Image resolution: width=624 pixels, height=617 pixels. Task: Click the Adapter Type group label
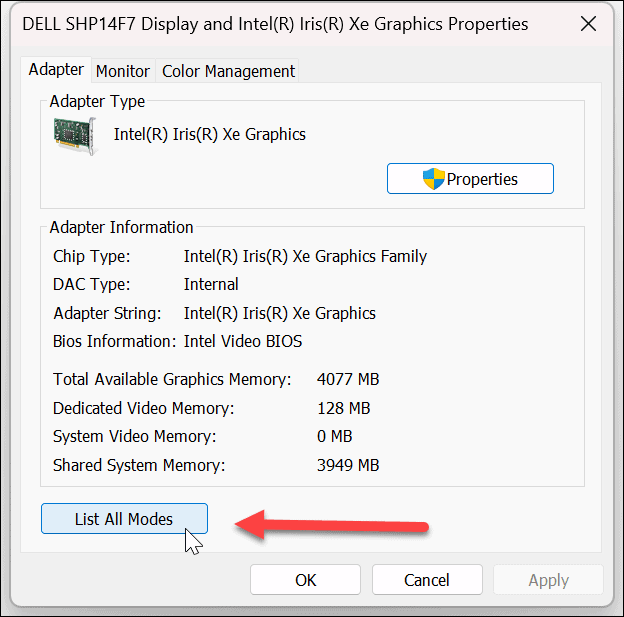coord(97,101)
